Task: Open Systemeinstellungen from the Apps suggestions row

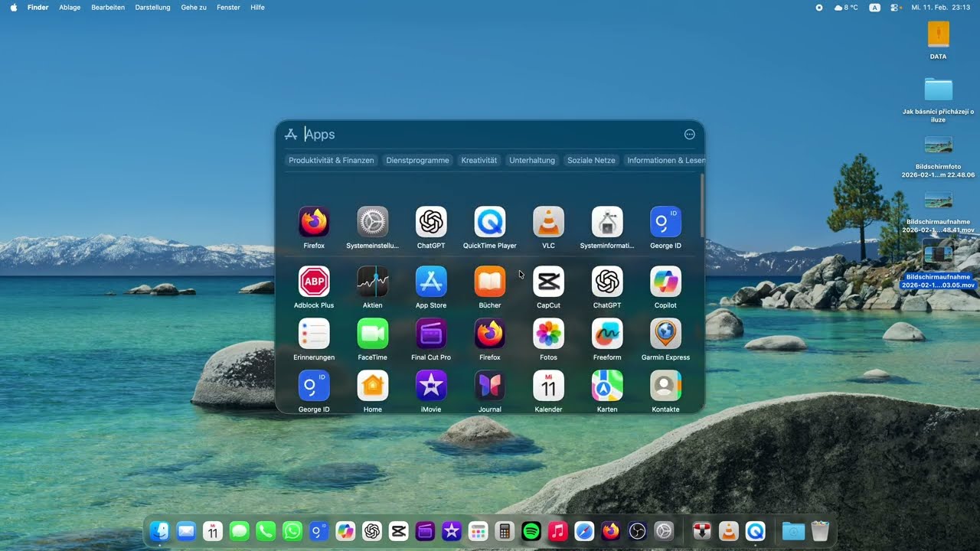Action: tap(373, 222)
